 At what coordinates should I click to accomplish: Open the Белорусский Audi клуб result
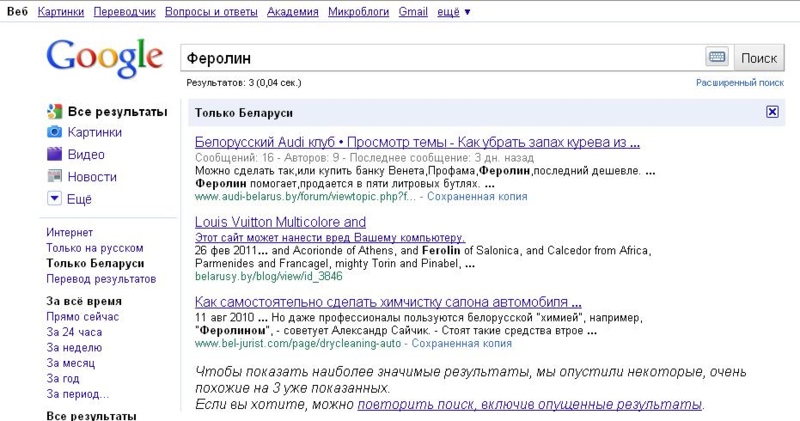click(x=417, y=142)
